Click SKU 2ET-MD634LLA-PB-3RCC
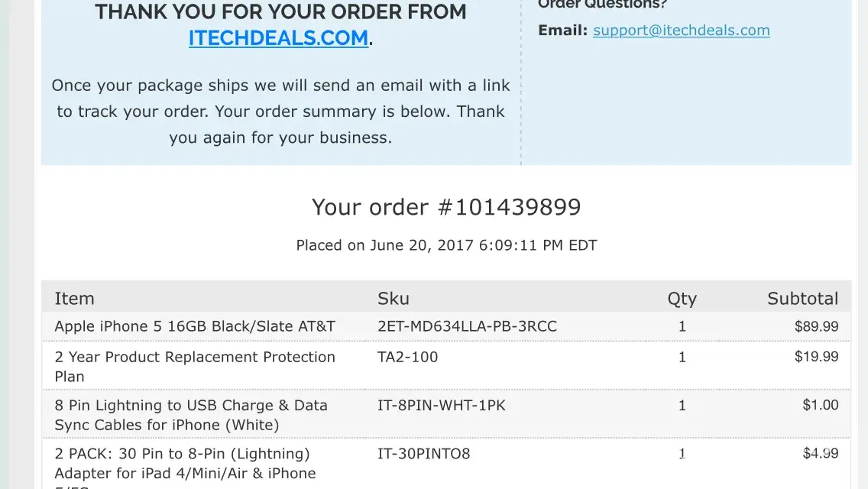Viewport: 868px width, 489px height. click(x=467, y=326)
